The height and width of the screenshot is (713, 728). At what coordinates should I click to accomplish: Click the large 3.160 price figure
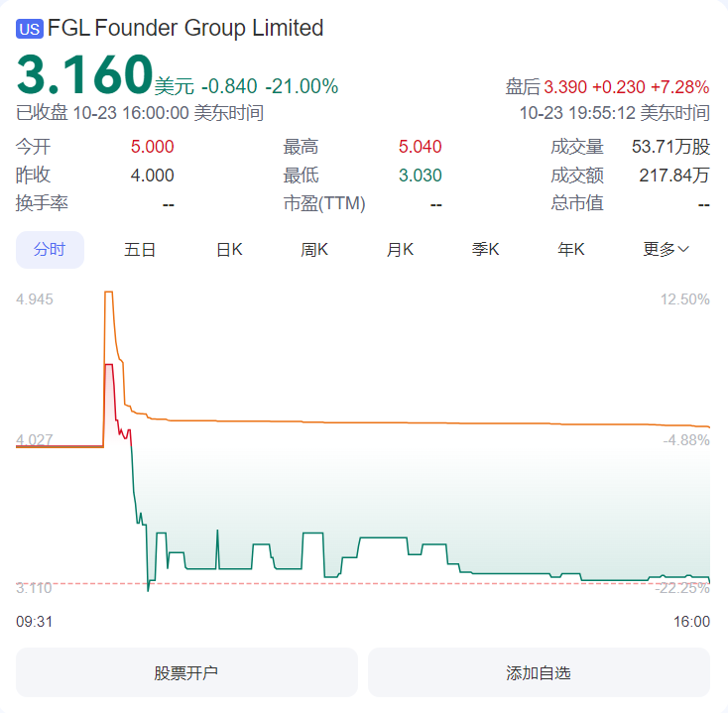click(83, 74)
